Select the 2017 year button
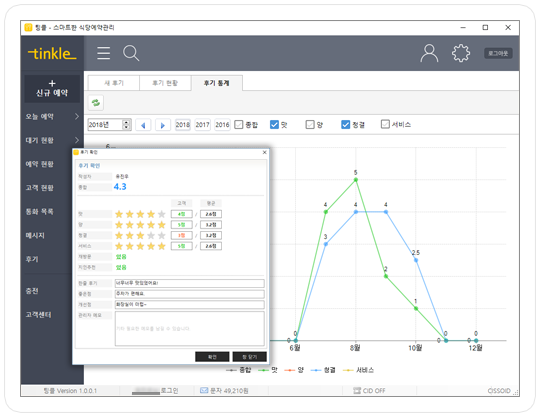 (202, 125)
